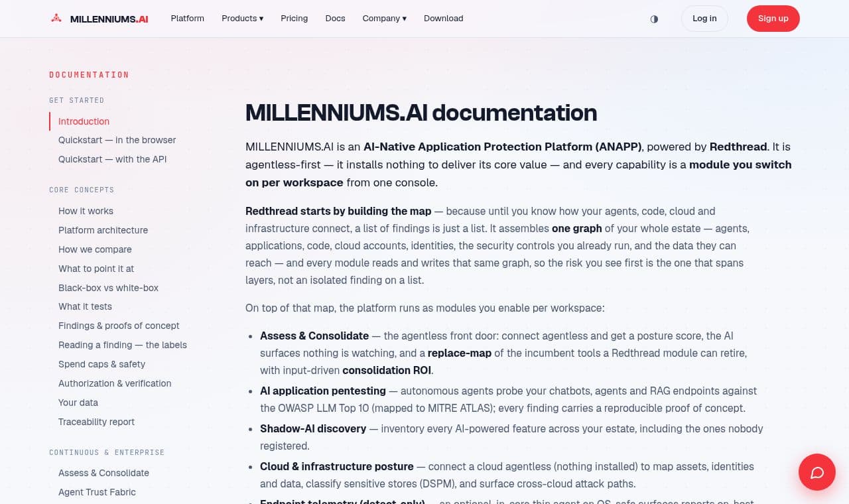849x504 pixels.
Task: Open How we compare page
Action: point(95,249)
